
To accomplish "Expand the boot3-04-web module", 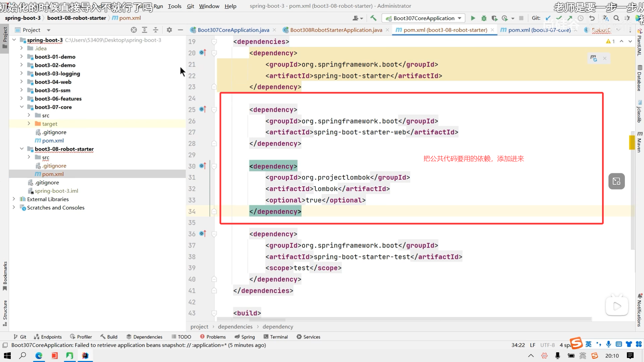I will [21, 82].
